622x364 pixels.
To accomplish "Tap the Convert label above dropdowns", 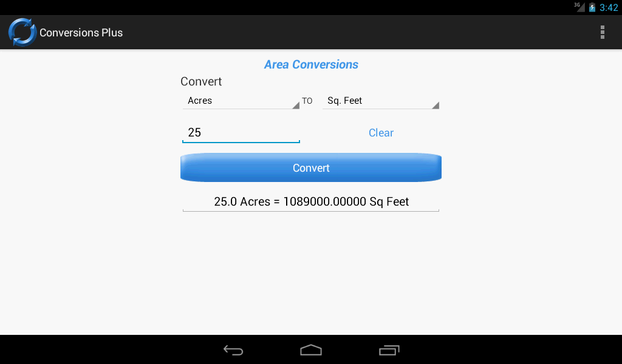I will (x=201, y=81).
